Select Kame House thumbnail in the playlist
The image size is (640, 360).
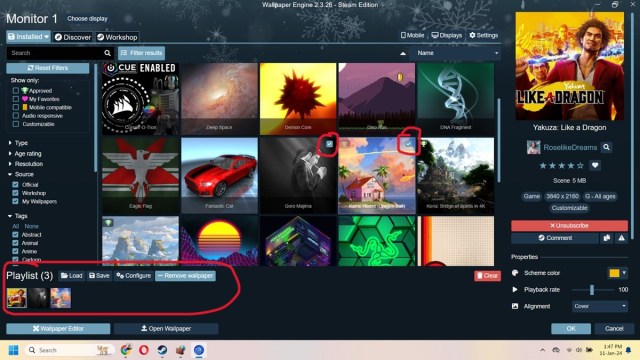[x=60, y=298]
